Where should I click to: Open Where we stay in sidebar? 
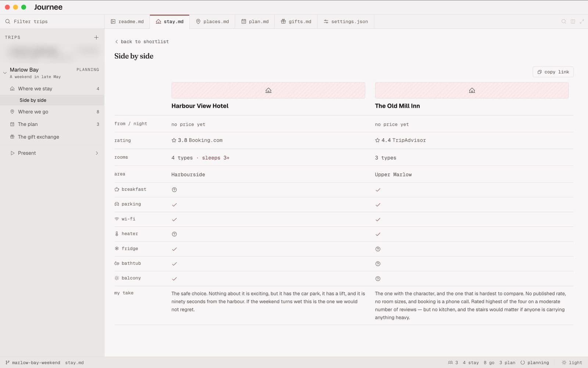[x=52, y=89]
